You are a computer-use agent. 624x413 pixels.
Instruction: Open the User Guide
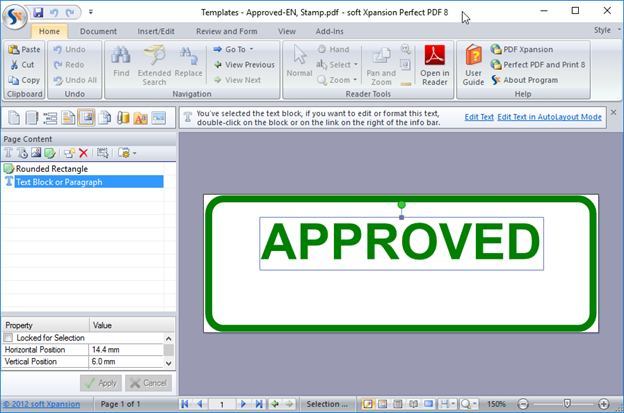click(473, 64)
